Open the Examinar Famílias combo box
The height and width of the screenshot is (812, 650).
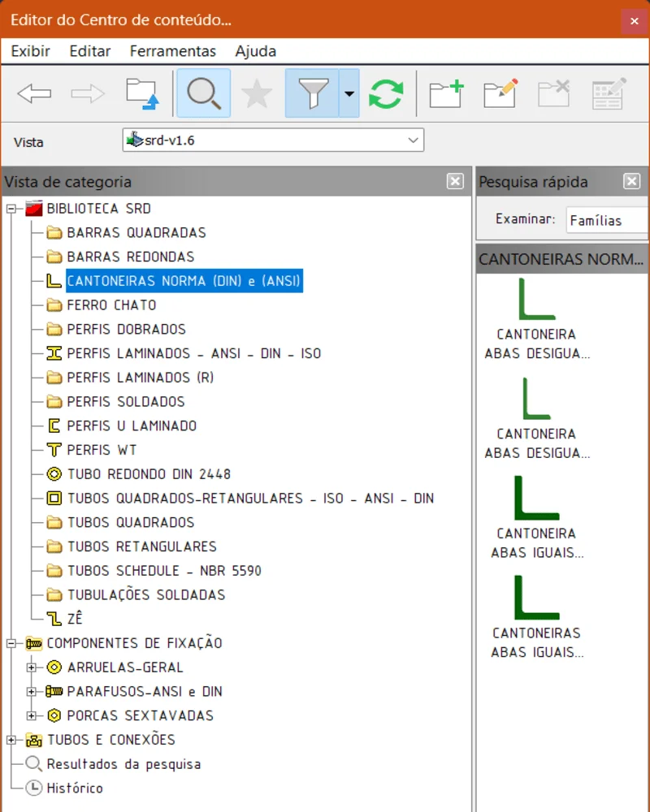click(606, 220)
